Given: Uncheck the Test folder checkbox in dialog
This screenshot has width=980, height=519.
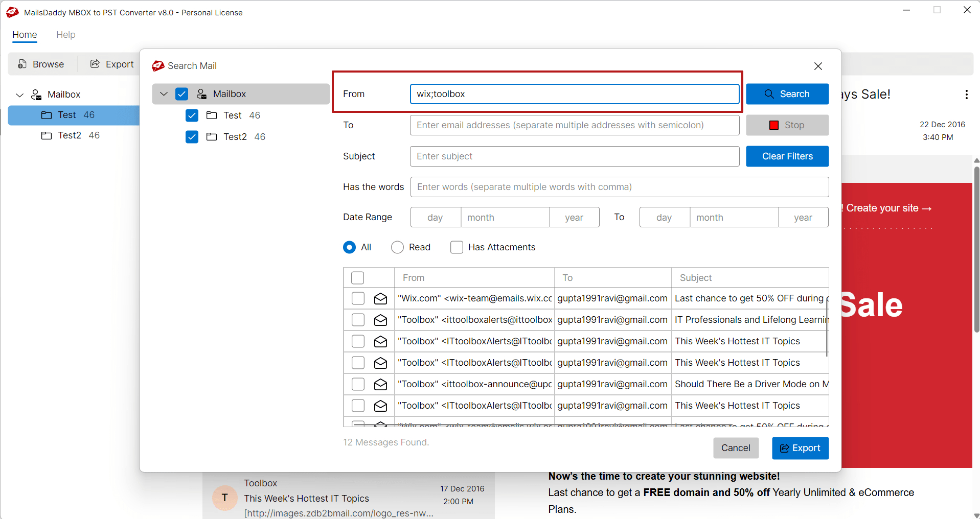Looking at the screenshot, I should (x=192, y=115).
